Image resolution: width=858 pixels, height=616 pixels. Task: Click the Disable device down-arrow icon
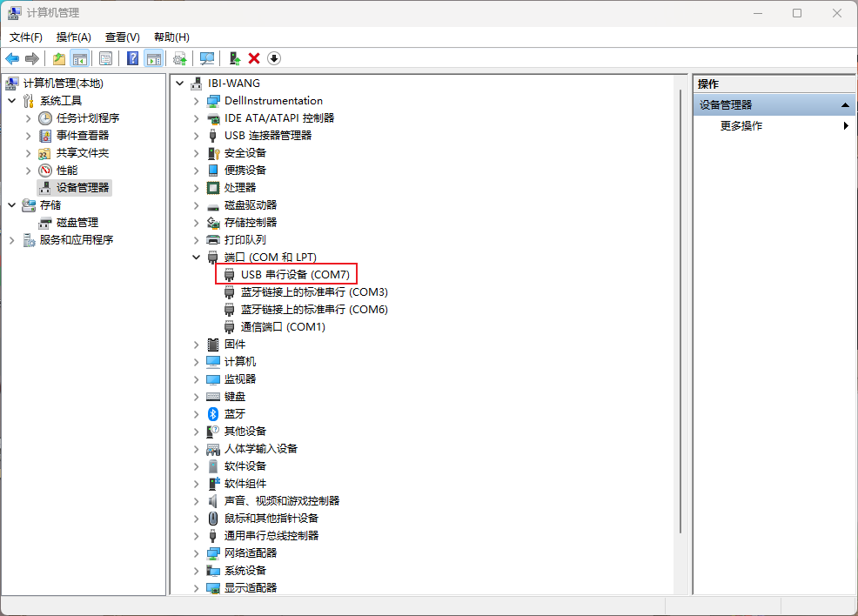point(274,58)
